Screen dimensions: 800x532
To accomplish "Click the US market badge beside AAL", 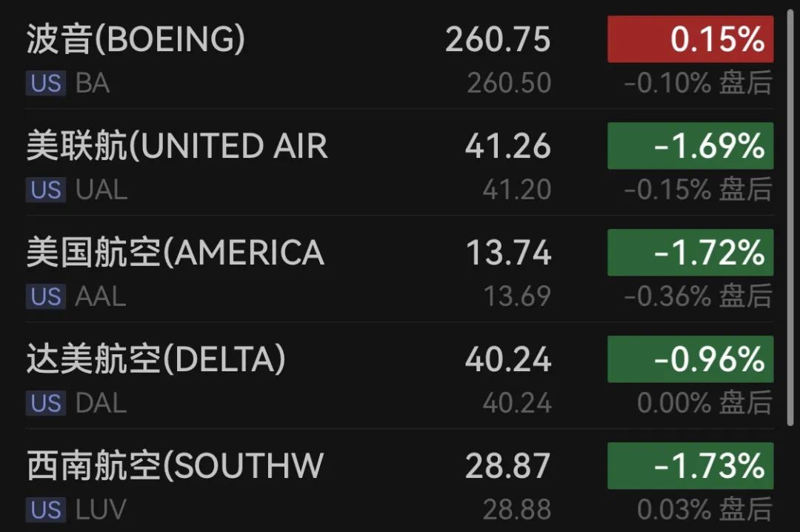I will click(x=46, y=296).
